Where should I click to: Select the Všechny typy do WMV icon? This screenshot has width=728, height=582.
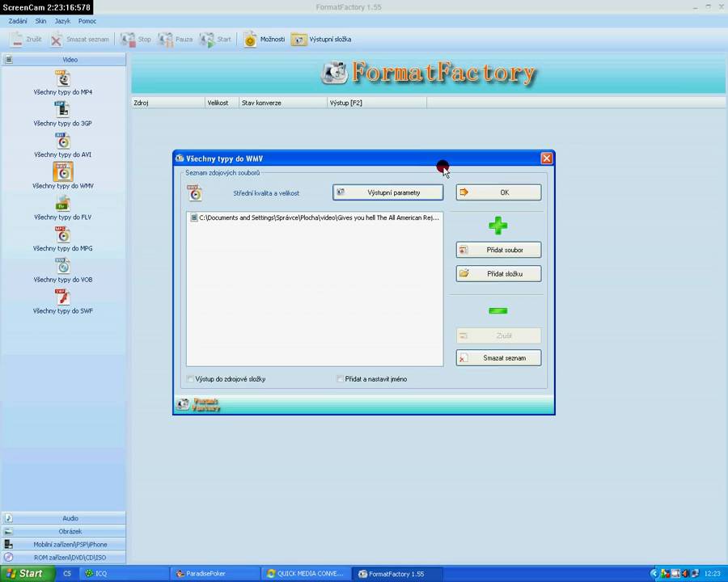tap(62, 171)
